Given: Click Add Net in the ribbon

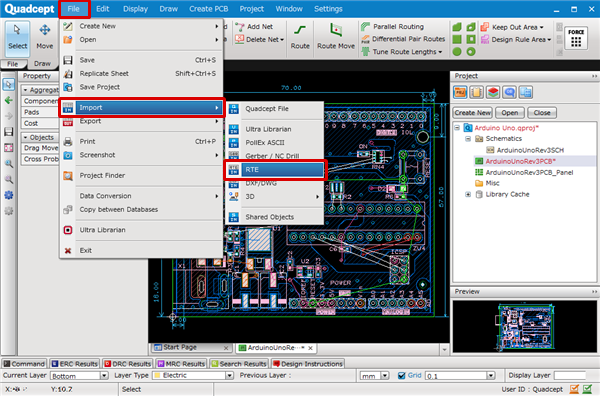Looking at the screenshot, I should coord(254,27).
